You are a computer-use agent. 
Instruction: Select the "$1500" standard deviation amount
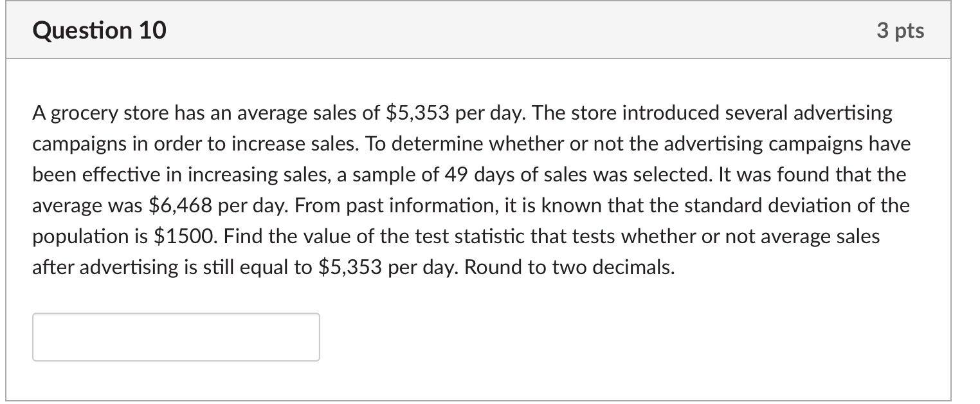(x=186, y=237)
